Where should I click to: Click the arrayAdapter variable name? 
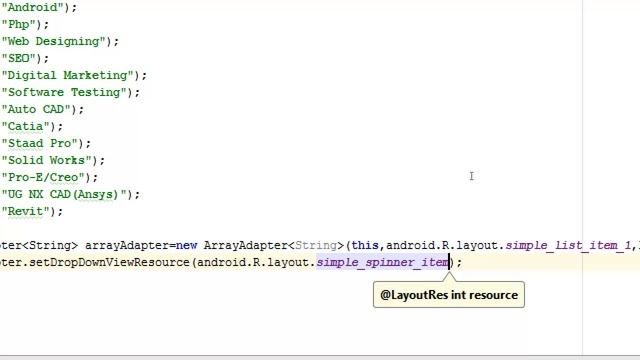point(127,245)
